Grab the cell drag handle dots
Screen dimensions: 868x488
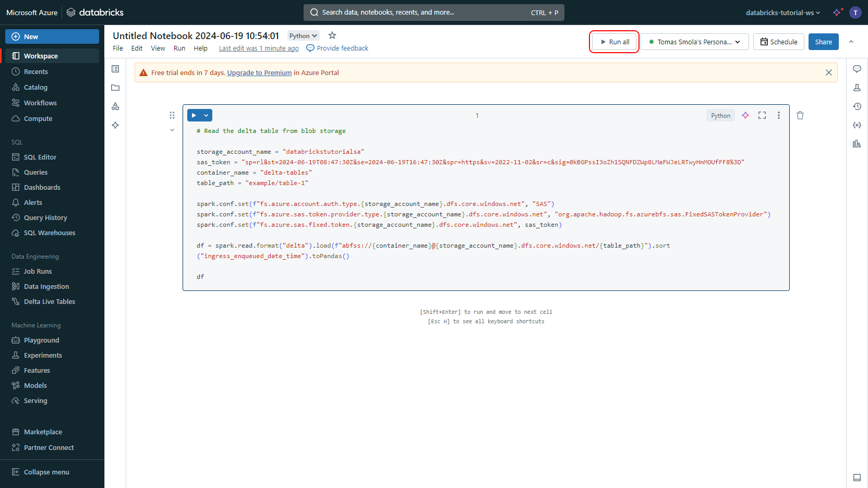pyautogui.click(x=172, y=115)
